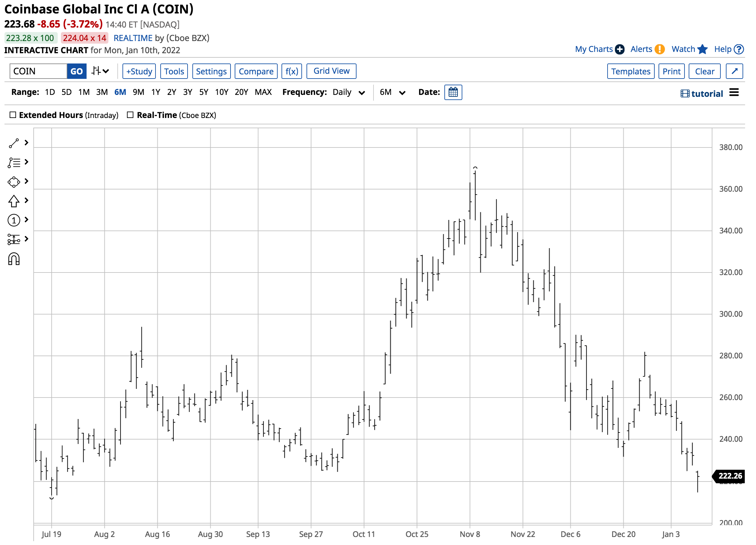
Task: Select the 2Y range
Action: pyautogui.click(x=172, y=92)
